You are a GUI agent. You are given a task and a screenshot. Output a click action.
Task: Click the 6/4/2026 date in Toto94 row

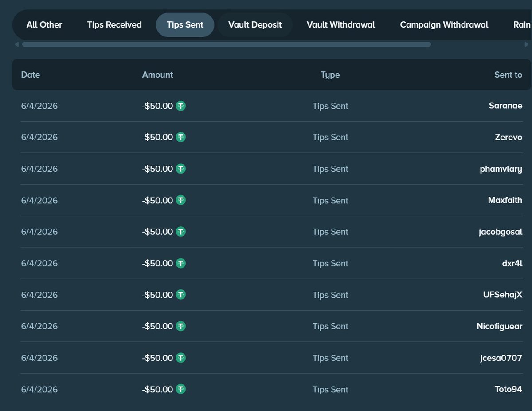tap(39, 389)
